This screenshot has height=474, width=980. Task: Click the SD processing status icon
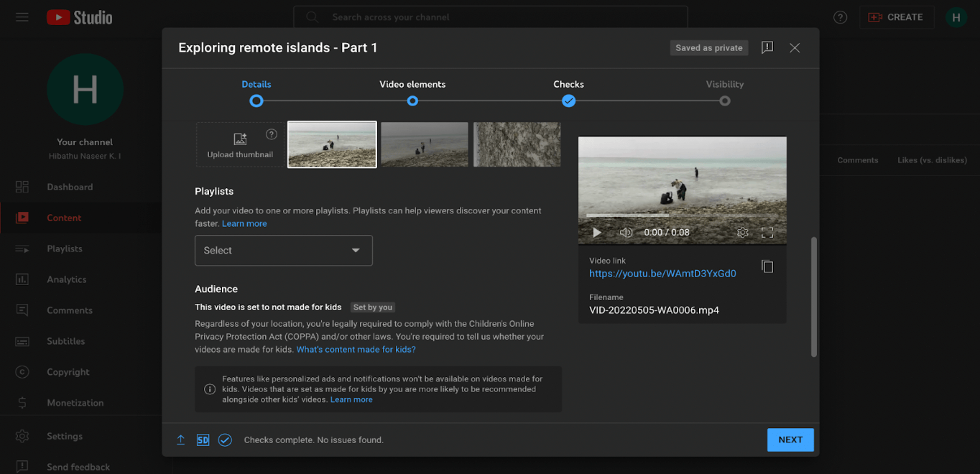[x=203, y=440]
